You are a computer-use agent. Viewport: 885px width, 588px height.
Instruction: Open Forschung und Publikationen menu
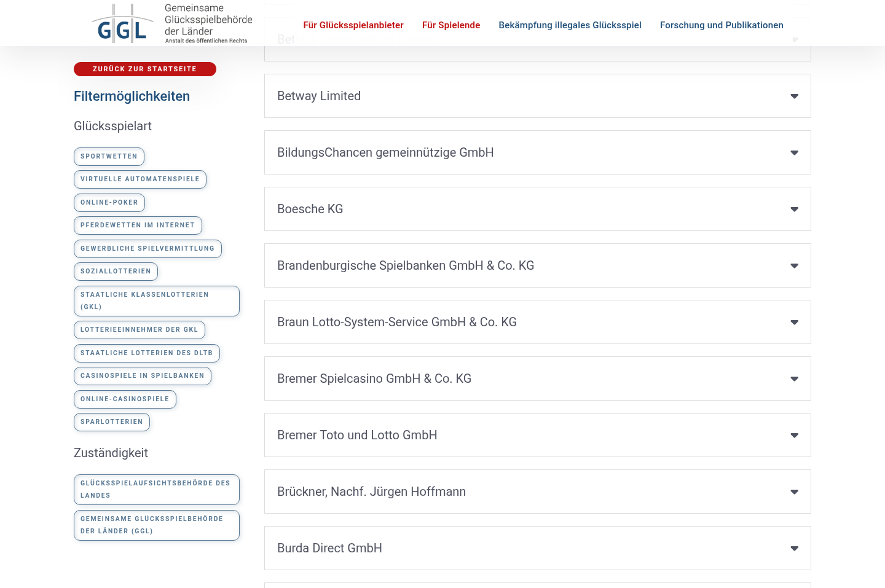(722, 25)
